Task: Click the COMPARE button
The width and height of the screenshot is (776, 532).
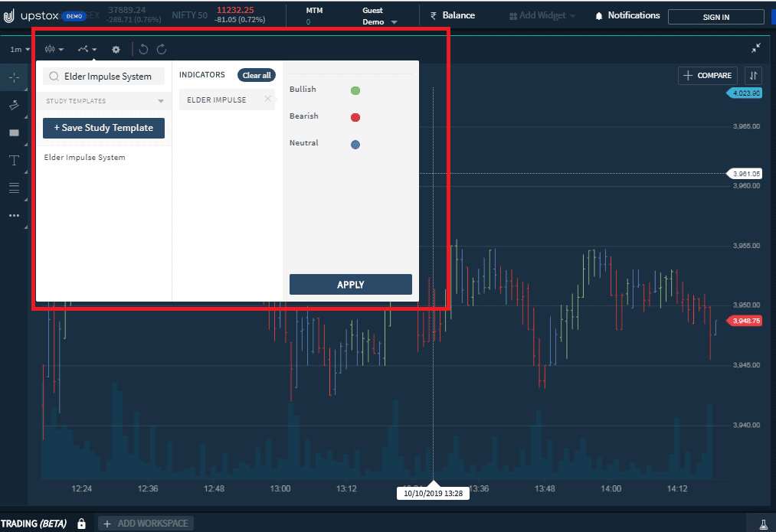Action: point(707,76)
